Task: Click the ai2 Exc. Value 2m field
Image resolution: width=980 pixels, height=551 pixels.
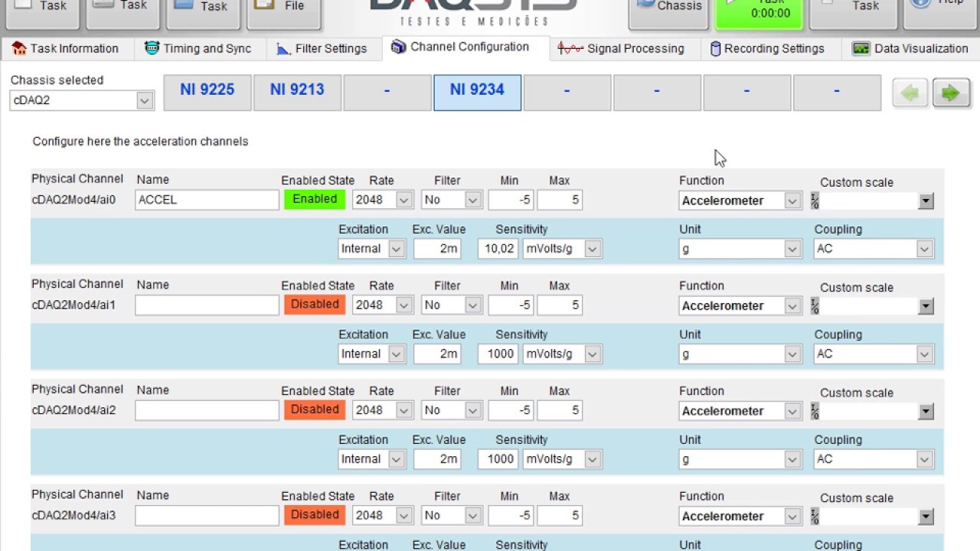Action: (437, 459)
